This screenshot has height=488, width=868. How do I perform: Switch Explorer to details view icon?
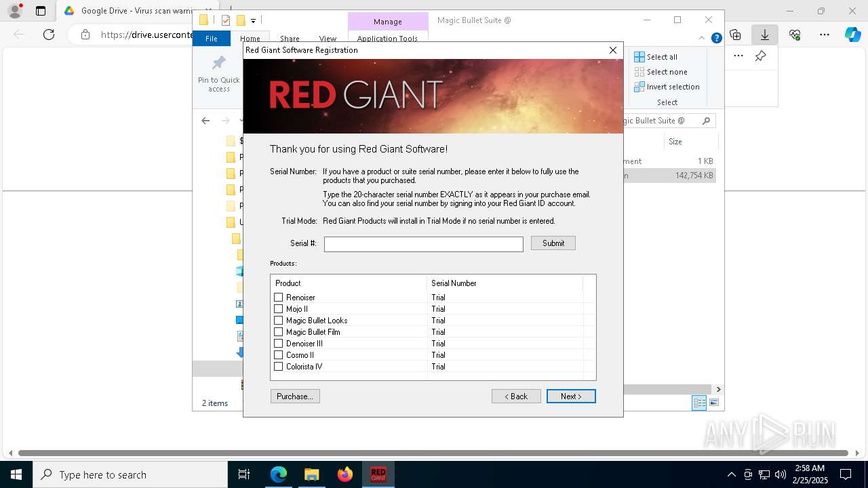pyautogui.click(x=699, y=403)
